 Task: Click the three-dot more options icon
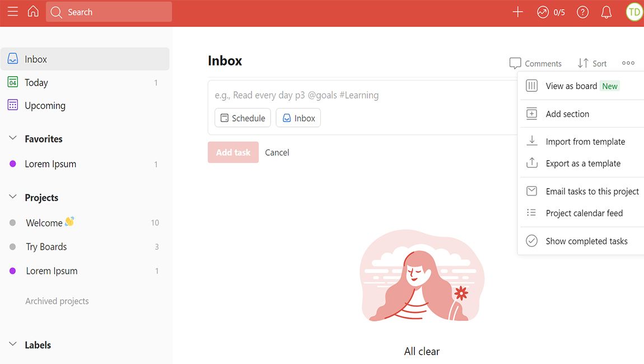coord(628,63)
